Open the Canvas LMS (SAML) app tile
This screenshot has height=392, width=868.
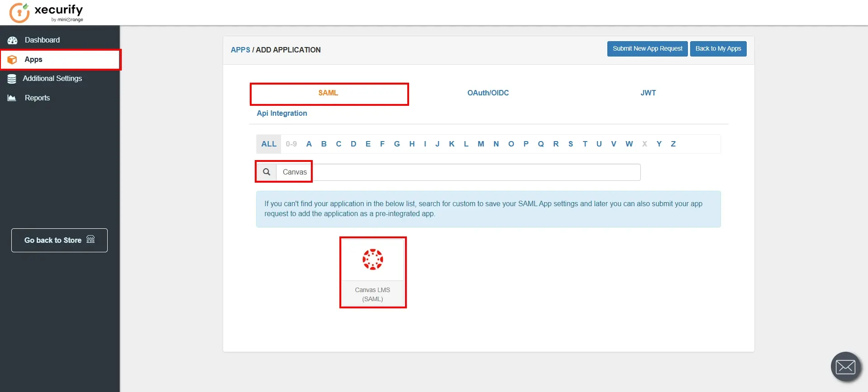tap(372, 273)
